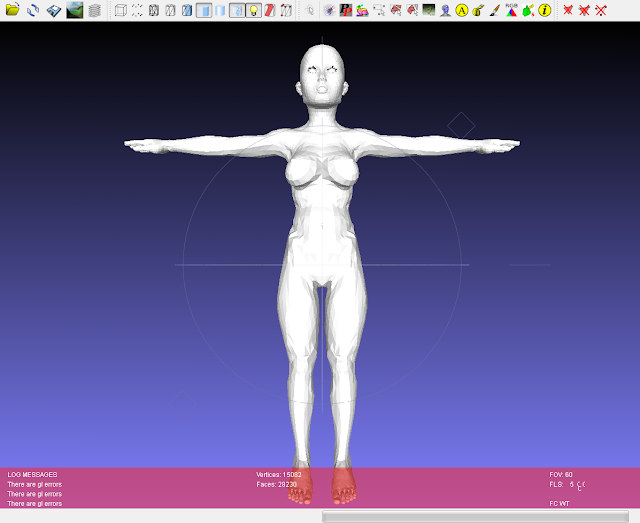Screen dimensions: 640x523
Task: Select smooth shading cylinder icon
Action: coord(220,10)
